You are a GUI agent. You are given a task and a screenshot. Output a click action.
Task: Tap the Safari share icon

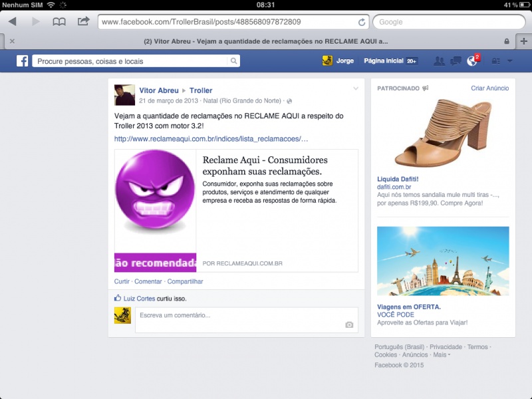(x=84, y=21)
